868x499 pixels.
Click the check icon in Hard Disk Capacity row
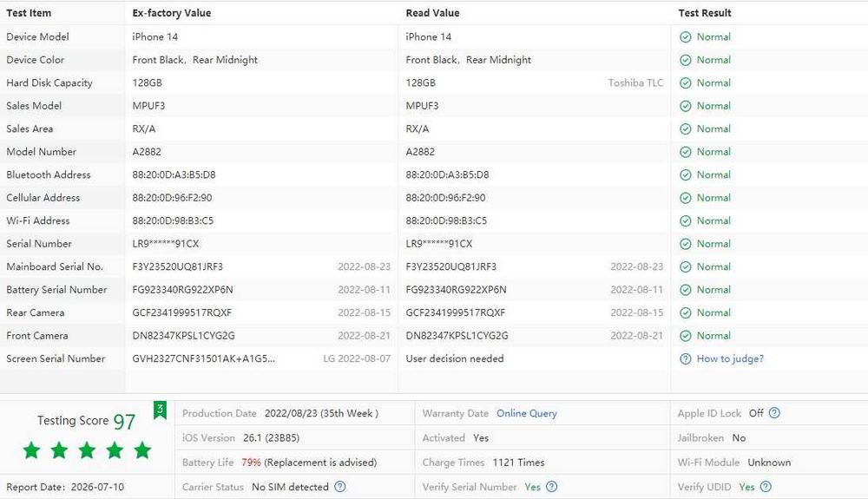686,83
